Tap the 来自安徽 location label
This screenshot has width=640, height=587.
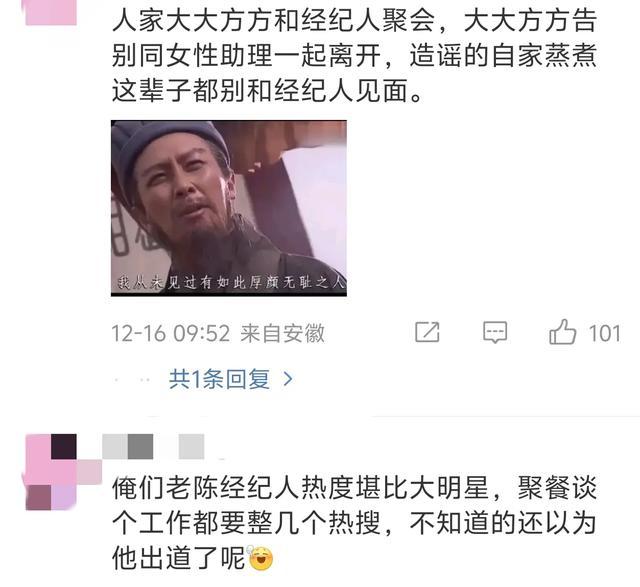pyautogui.click(x=282, y=334)
